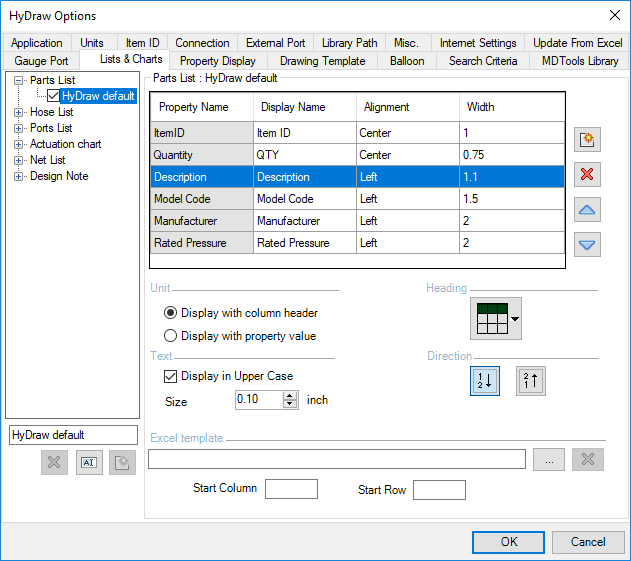Expand the Actuation chart tree node
The width and height of the screenshot is (631, 561).
click(18, 144)
